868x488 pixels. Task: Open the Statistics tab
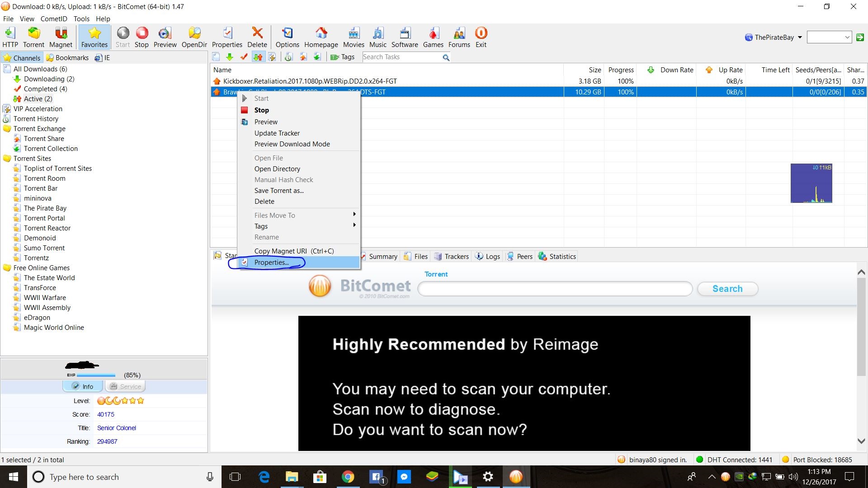point(557,257)
